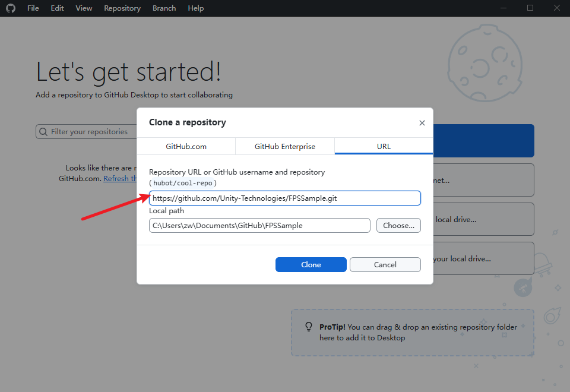Select the URL tab
The height and width of the screenshot is (392, 570).
(383, 146)
